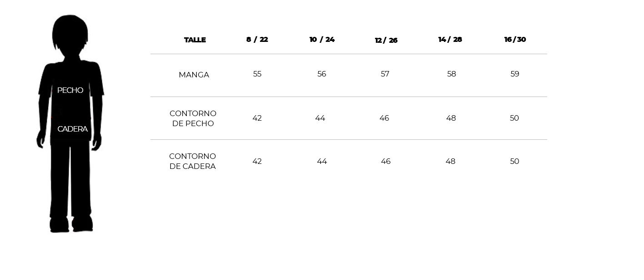
Task: Click the MANGA row label
Action: tap(194, 75)
